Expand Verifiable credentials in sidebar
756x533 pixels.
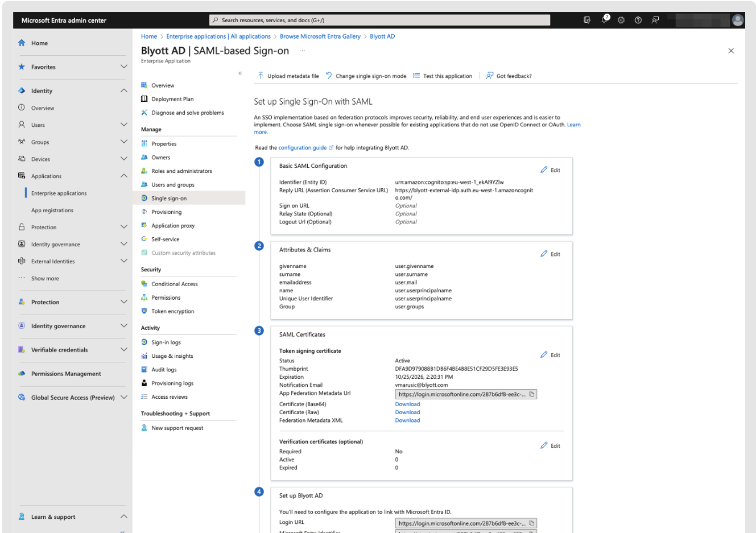click(123, 350)
